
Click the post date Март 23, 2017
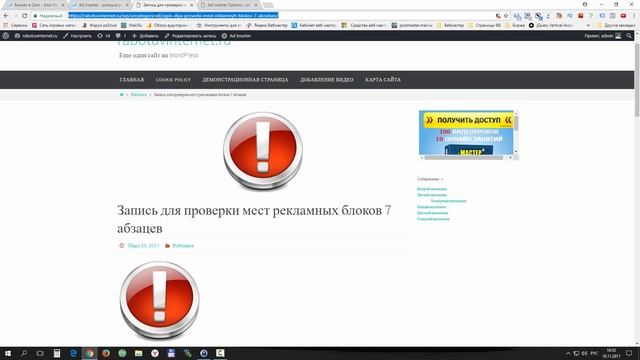(143, 246)
